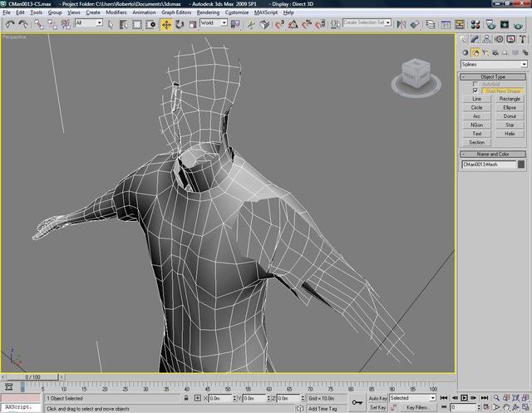Click the selection lock icon
Image resolution: width=532 pixels, height=413 pixels.
click(186, 399)
